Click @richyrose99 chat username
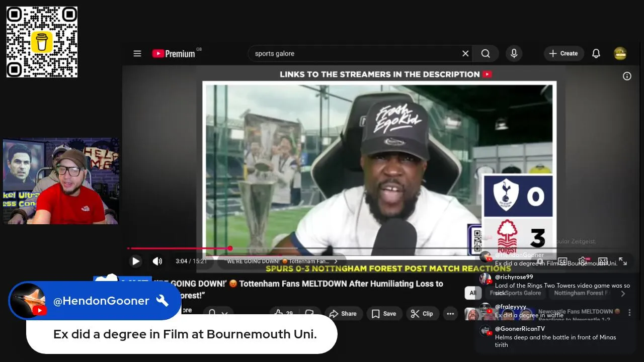Viewport: 644px width, 362px height. [514, 277]
